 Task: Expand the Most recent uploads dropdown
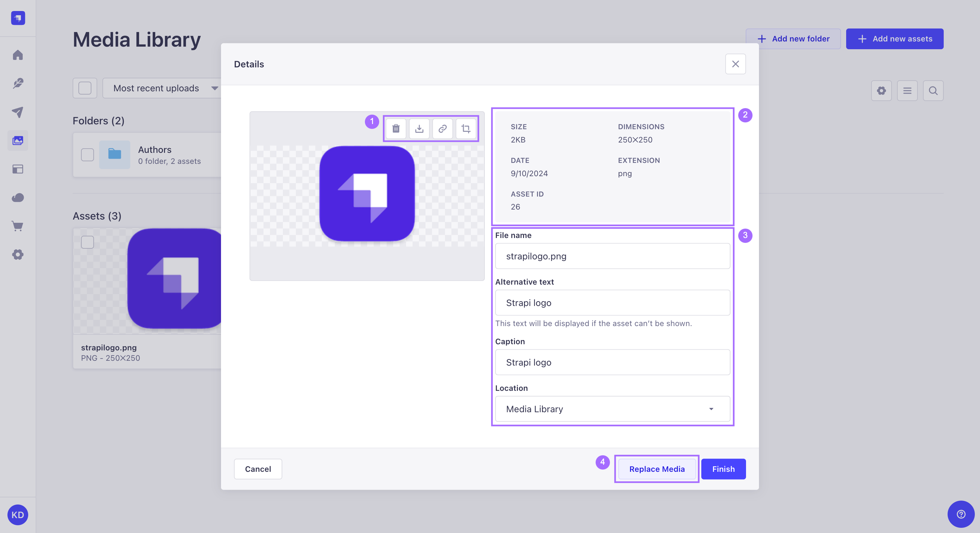tap(162, 87)
